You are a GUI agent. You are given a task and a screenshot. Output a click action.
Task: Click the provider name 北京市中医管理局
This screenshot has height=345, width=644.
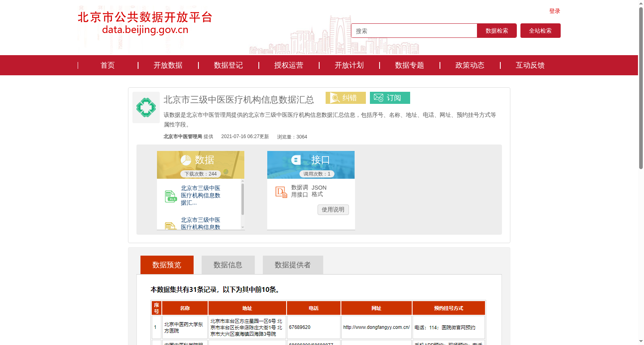tap(183, 136)
